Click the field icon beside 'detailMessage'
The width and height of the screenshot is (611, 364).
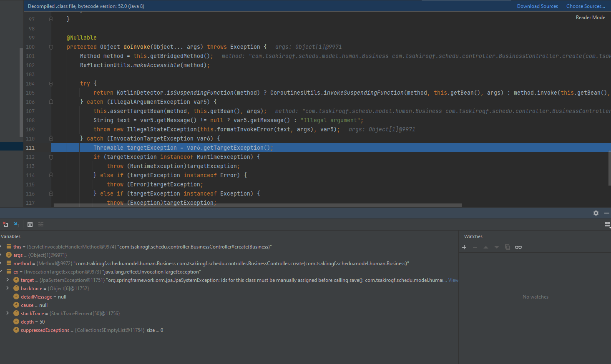pos(16,296)
